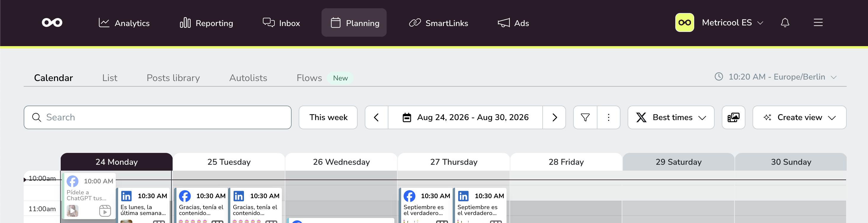The image size is (868, 223).
Task: Open the notifications bell
Action: [785, 22]
